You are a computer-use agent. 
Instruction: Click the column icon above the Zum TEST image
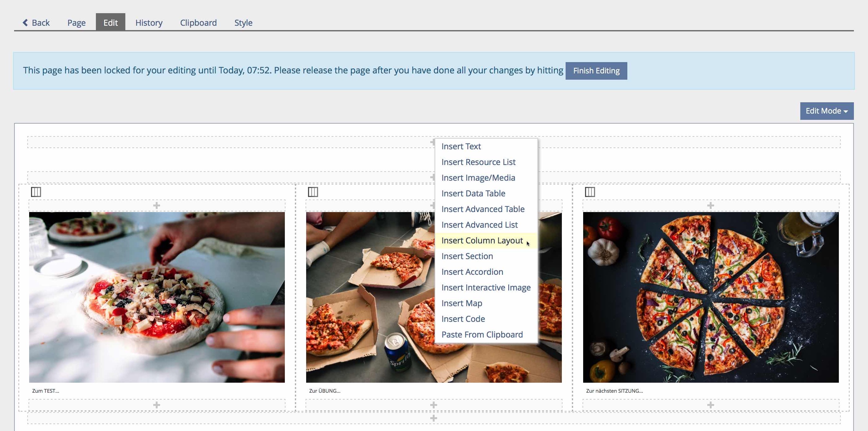36,192
